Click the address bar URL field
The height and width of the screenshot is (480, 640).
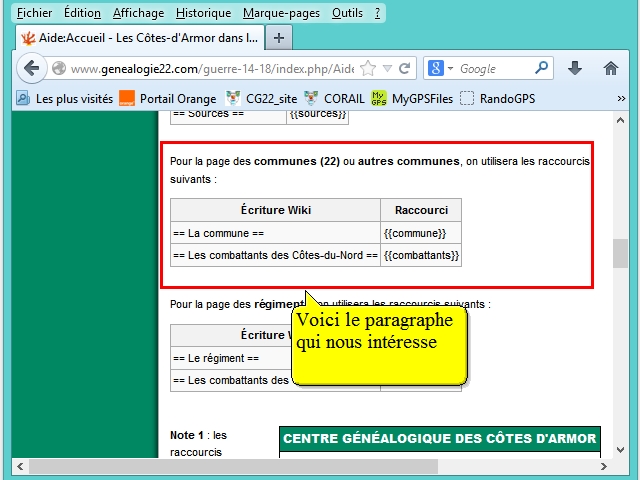point(212,69)
